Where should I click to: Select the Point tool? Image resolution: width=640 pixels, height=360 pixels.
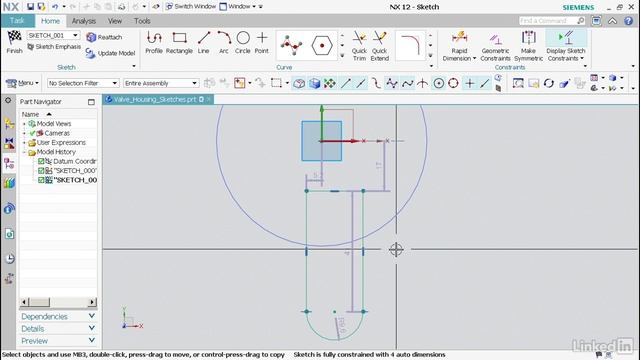[262, 42]
